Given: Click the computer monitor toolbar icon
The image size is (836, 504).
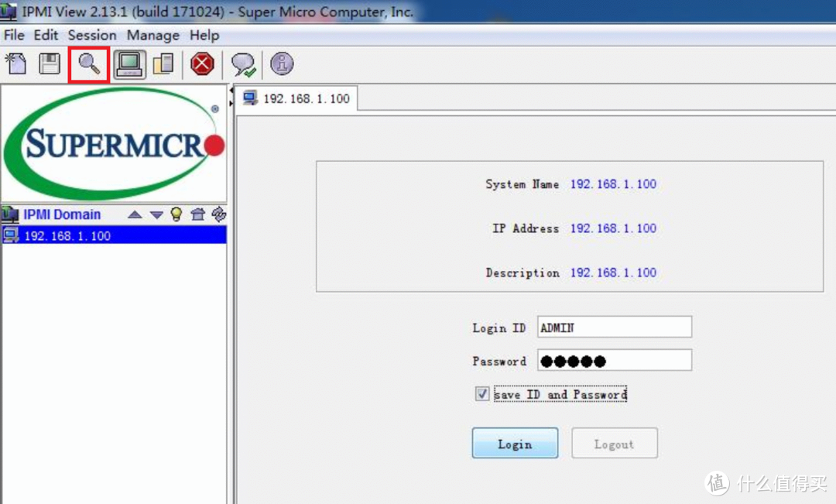Looking at the screenshot, I should coord(128,63).
